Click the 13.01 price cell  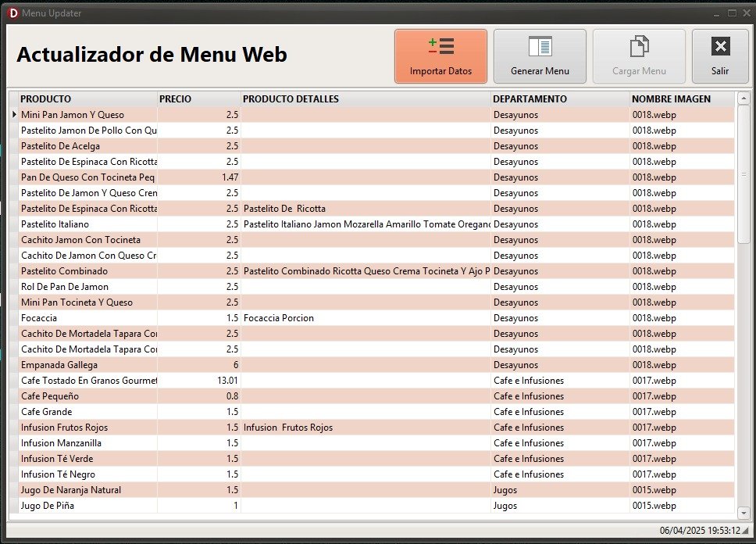pos(198,381)
